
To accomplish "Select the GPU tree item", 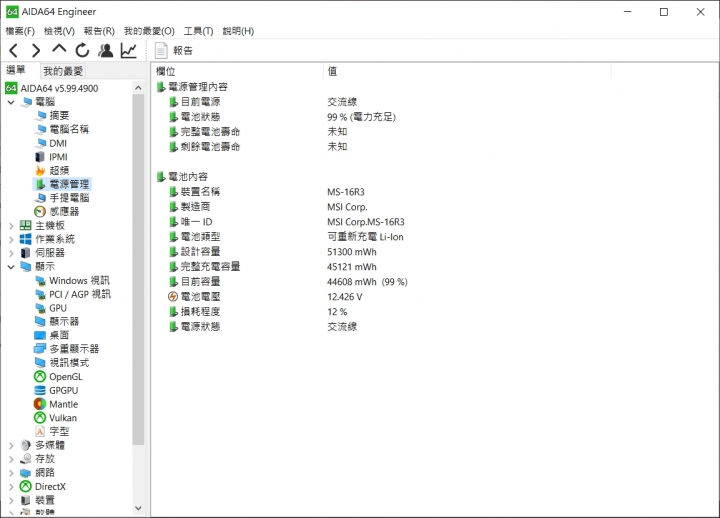I will [x=58, y=308].
